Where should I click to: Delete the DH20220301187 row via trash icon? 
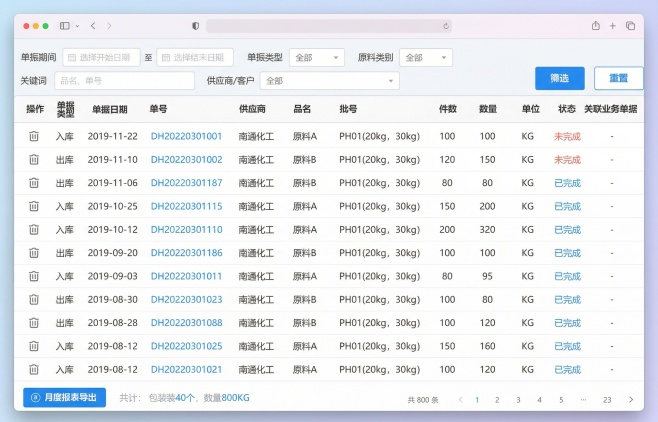pos(34,183)
